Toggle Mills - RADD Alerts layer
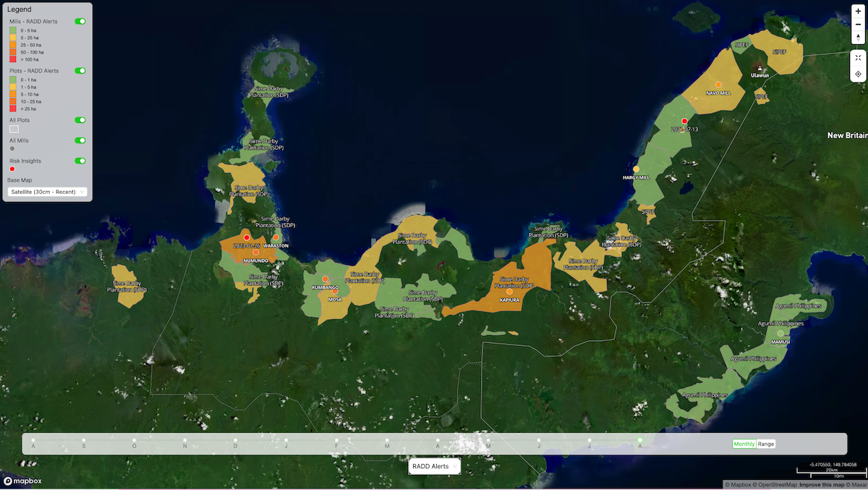 click(80, 22)
